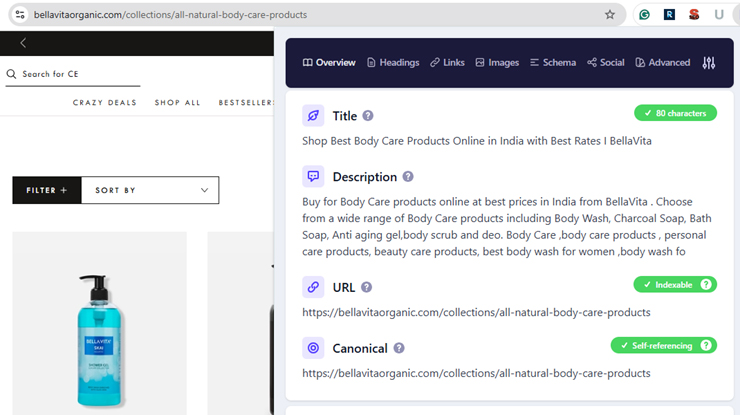Click help icon inside Indexable badge
Viewport: 740px width, 415px height.
click(706, 284)
